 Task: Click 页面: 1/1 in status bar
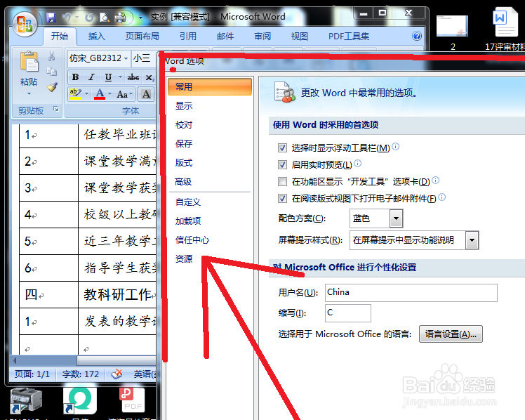[32, 374]
